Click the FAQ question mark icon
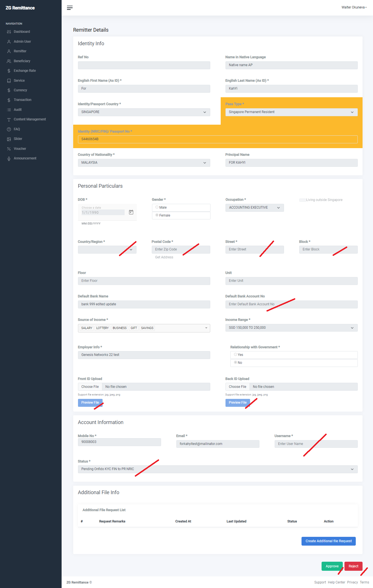This screenshot has height=588, width=373. pyautogui.click(x=9, y=129)
